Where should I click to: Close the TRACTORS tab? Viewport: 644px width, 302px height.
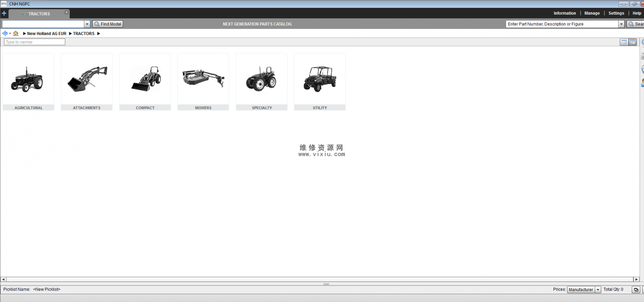click(67, 12)
